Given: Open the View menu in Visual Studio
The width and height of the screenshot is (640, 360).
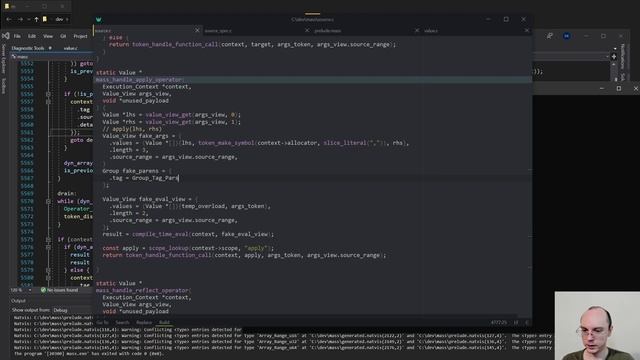Looking at the screenshot, I should 48,36.
